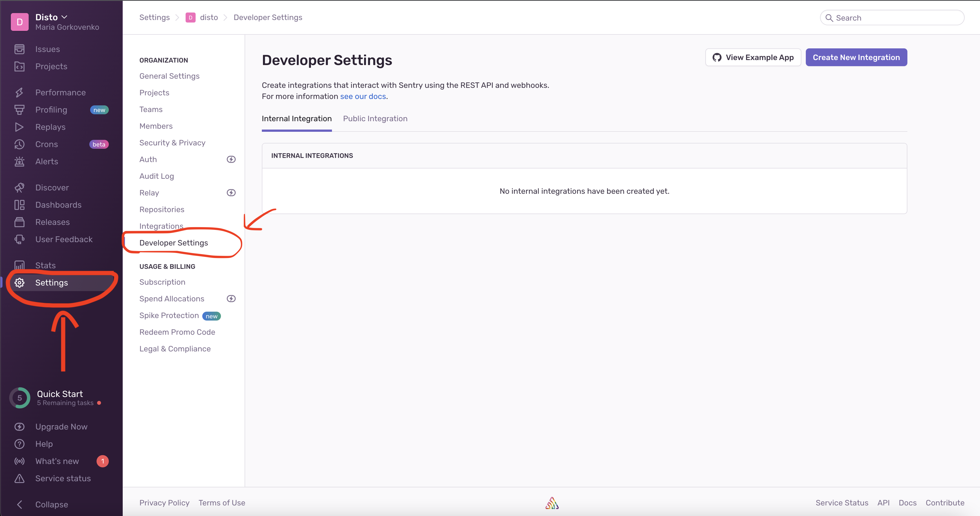Click the Performance lightning icon
Image resolution: width=980 pixels, height=516 pixels.
19,92
